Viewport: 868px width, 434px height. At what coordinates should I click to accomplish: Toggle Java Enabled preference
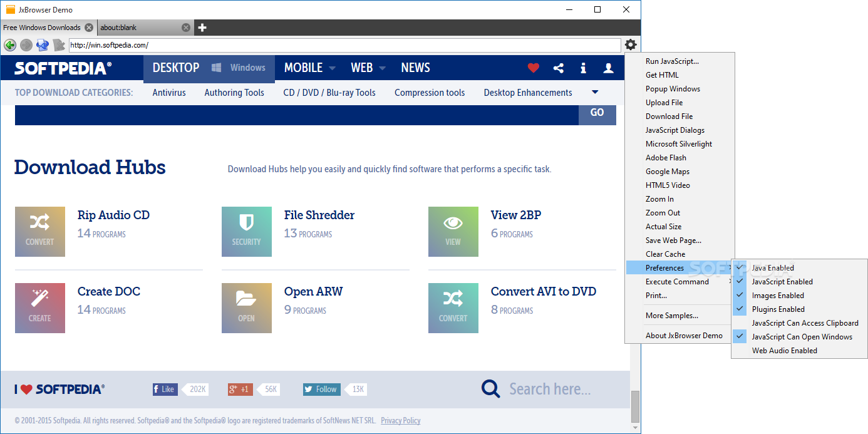click(x=800, y=268)
